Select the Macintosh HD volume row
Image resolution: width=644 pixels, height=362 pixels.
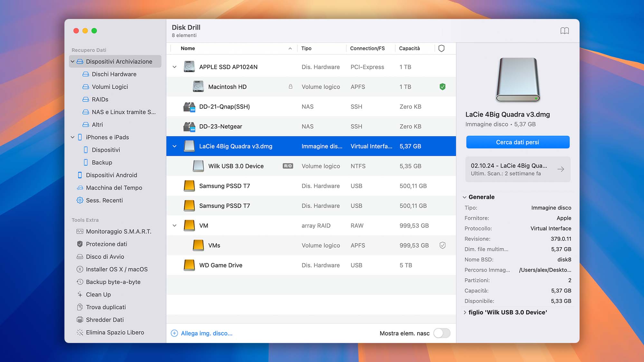click(311, 87)
